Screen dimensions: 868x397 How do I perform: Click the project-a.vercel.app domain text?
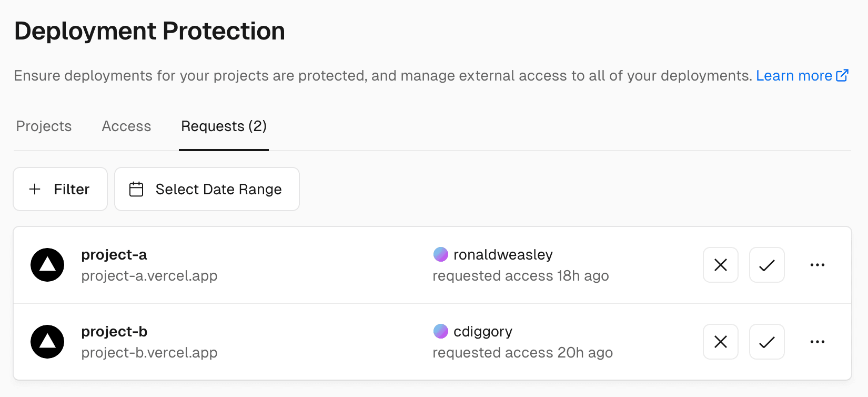pos(149,275)
